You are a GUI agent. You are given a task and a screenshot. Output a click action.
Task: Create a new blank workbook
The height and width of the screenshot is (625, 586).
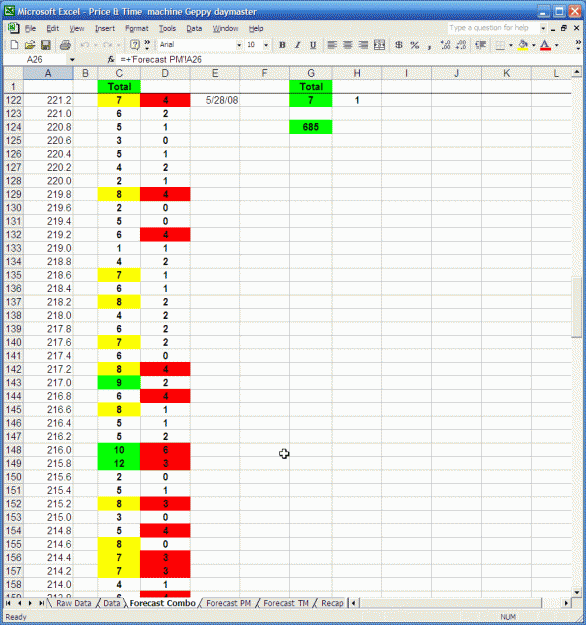coord(14,45)
